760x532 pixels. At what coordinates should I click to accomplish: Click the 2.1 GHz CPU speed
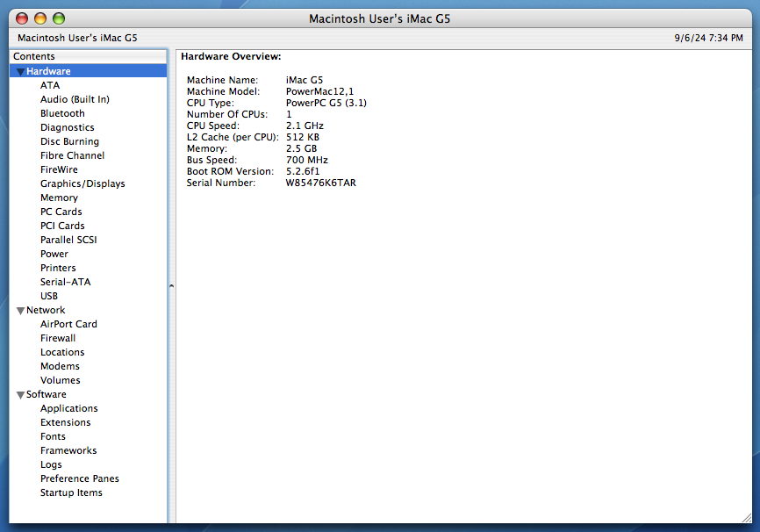point(305,126)
